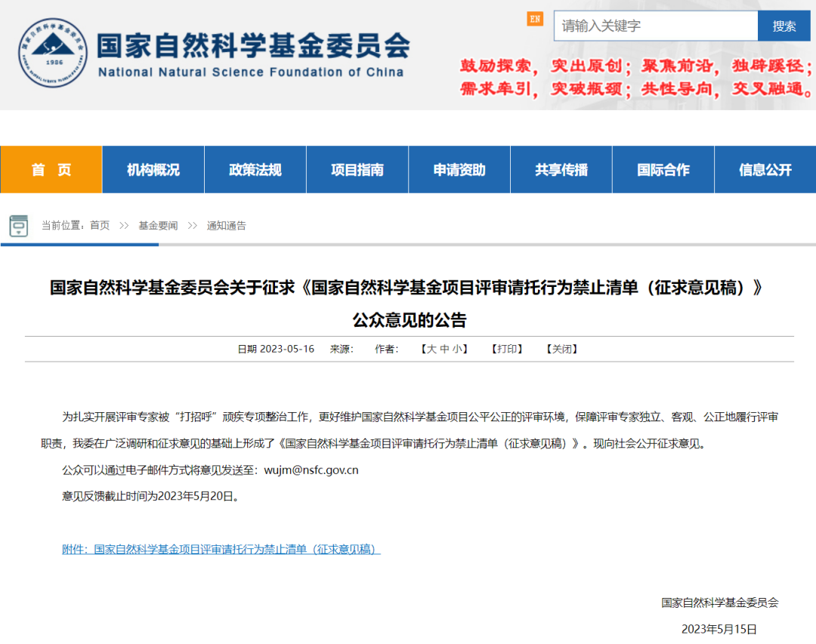Click 通知通告 breadcrumb link
Viewport: 816px width, 644px height.
click(x=227, y=226)
